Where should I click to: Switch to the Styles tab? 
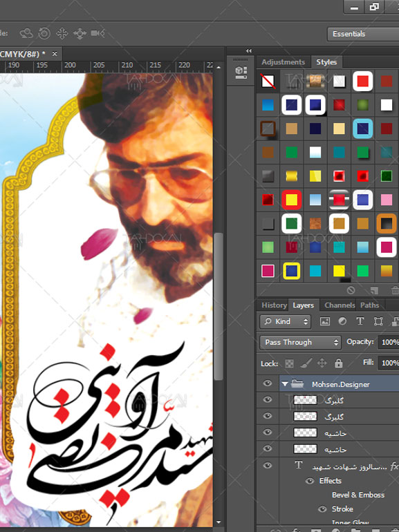point(326,62)
